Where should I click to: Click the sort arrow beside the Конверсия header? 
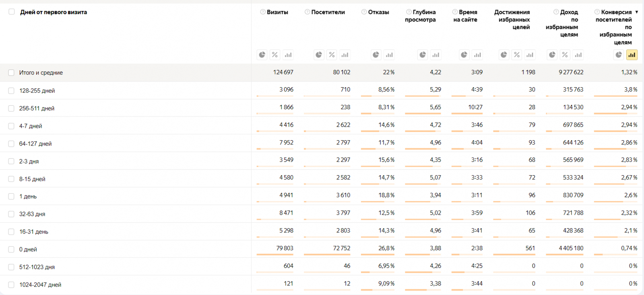[637, 12]
